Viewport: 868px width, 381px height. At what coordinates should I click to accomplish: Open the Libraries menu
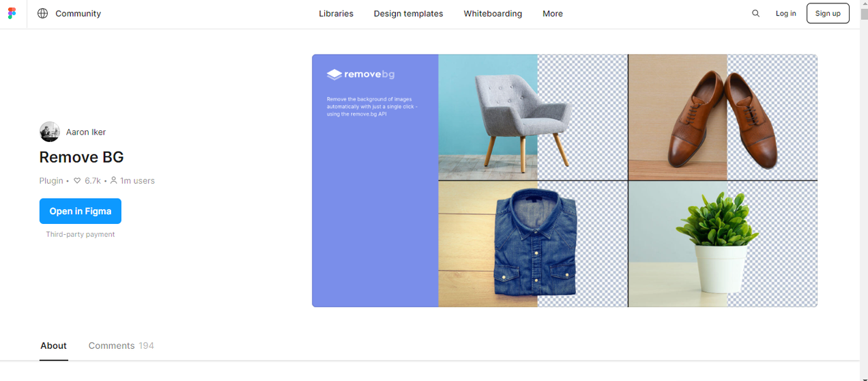(x=336, y=14)
